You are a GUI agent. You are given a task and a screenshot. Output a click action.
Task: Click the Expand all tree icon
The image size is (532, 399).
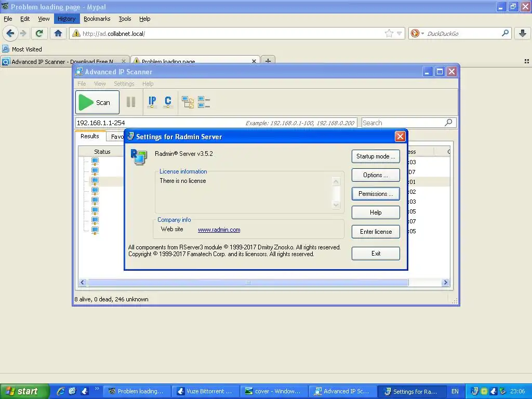coord(188,102)
